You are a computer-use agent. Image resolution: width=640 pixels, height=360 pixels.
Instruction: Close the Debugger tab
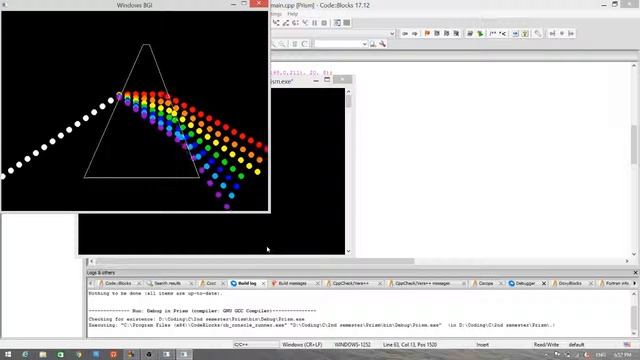click(544, 283)
